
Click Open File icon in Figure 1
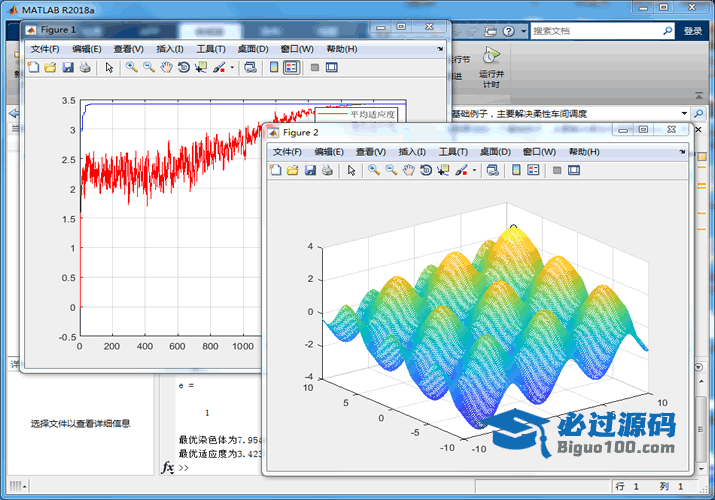point(50,68)
